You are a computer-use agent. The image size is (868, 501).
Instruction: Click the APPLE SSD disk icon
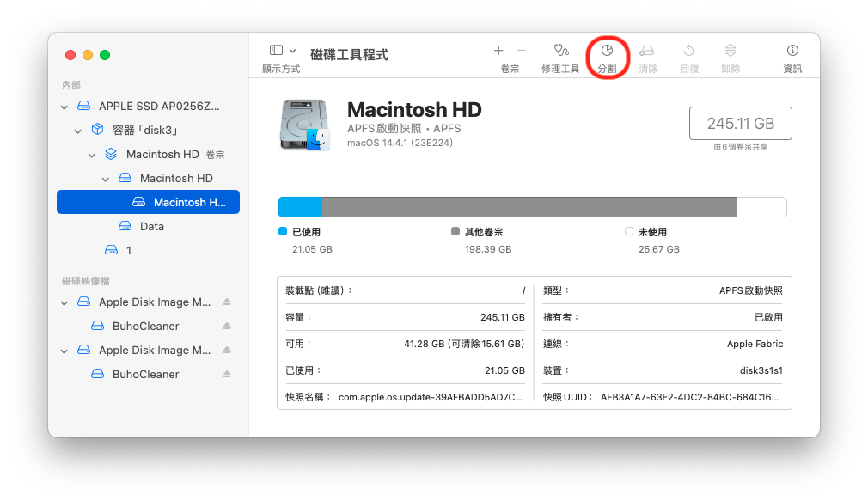[x=83, y=106]
